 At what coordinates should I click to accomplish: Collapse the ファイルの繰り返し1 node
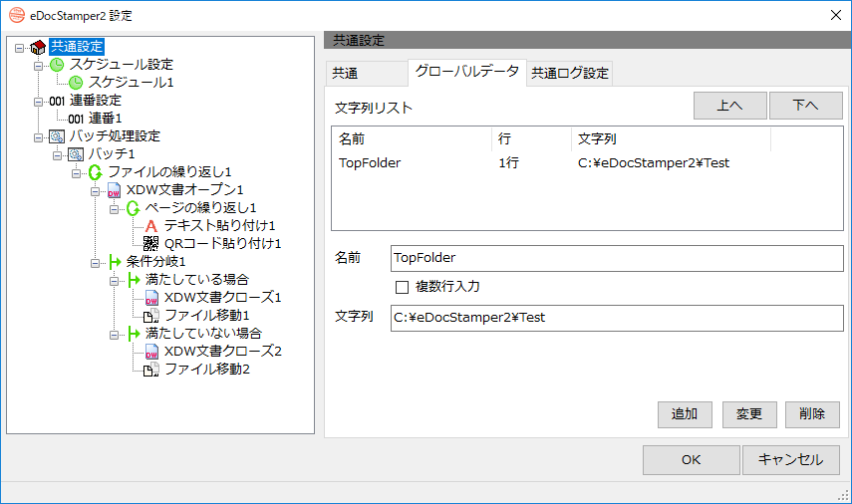point(76,173)
